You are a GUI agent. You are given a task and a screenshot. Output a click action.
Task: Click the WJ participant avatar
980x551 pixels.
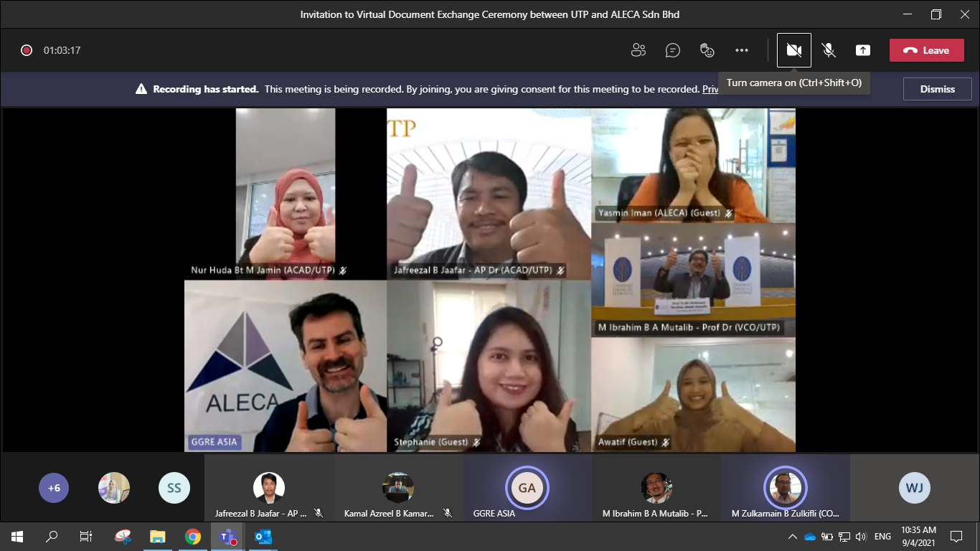tap(914, 488)
